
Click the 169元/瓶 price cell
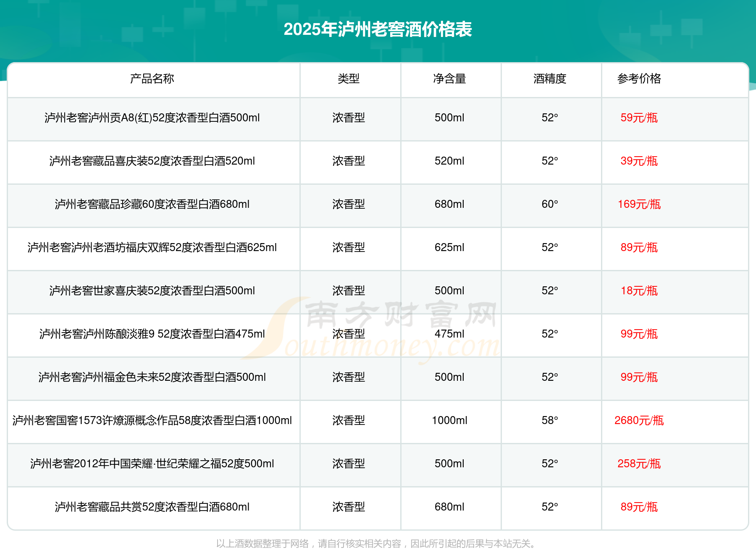[639, 204]
